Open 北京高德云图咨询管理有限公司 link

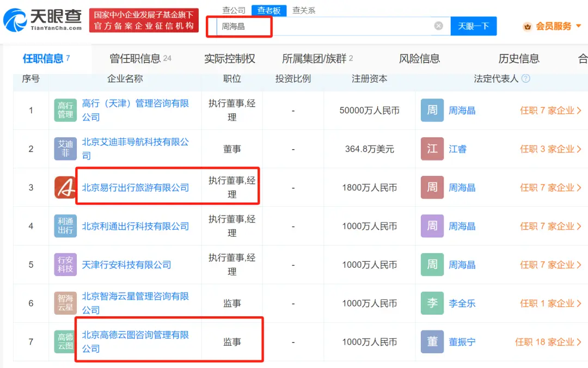point(136,342)
